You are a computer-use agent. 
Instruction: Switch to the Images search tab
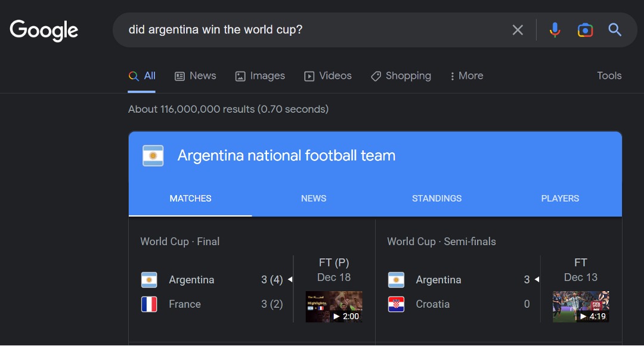click(x=260, y=76)
